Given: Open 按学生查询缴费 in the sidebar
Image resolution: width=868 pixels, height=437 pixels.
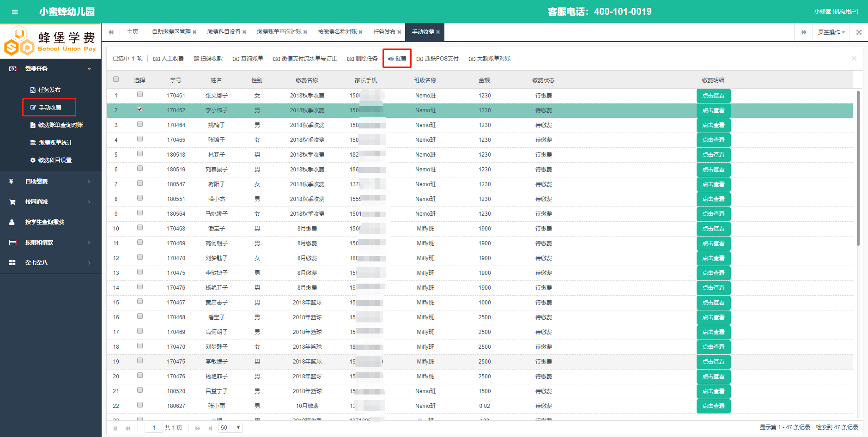Looking at the screenshot, I should tap(50, 222).
